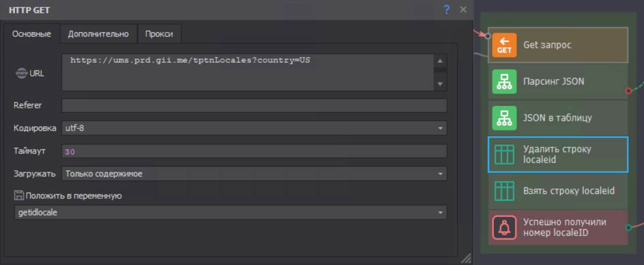Select the Парсинг JSON action block
The image size is (644, 265).
(x=558, y=82)
